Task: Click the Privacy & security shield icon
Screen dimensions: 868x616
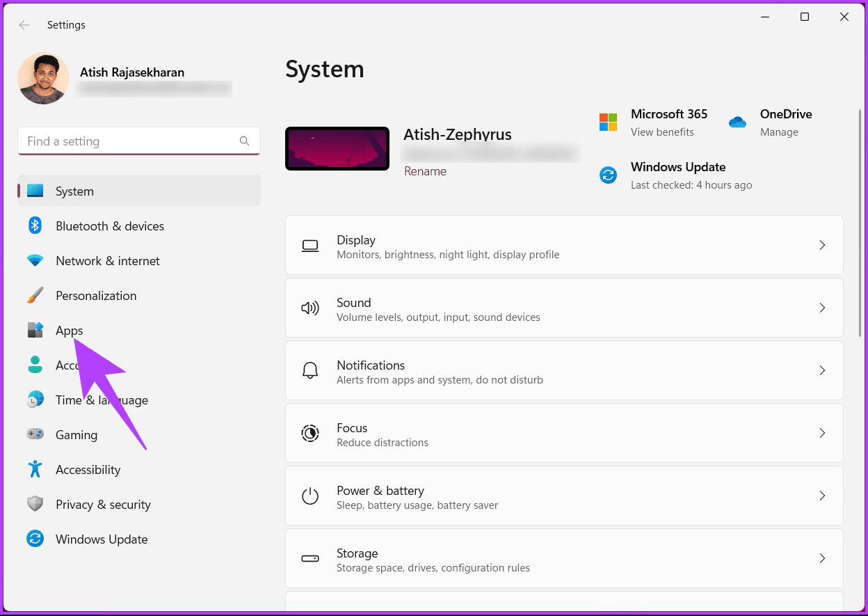Action: click(x=35, y=504)
